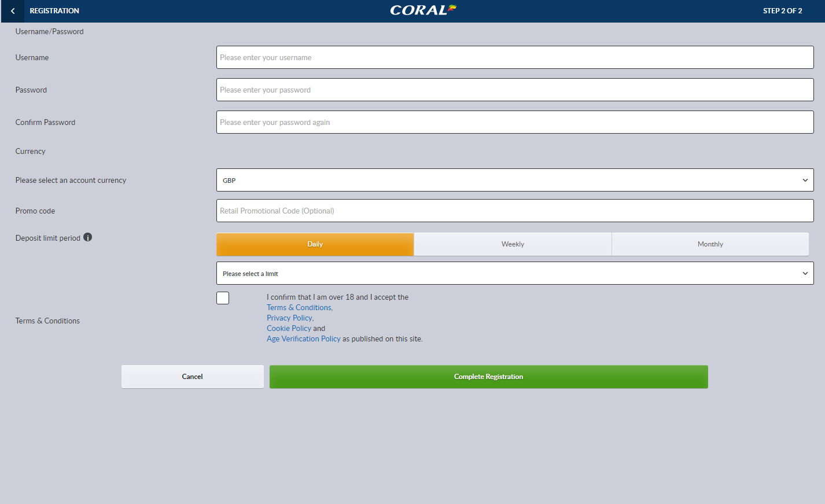This screenshot has height=504, width=825.
Task: Click the back arrow icon
Action: (13, 11)
